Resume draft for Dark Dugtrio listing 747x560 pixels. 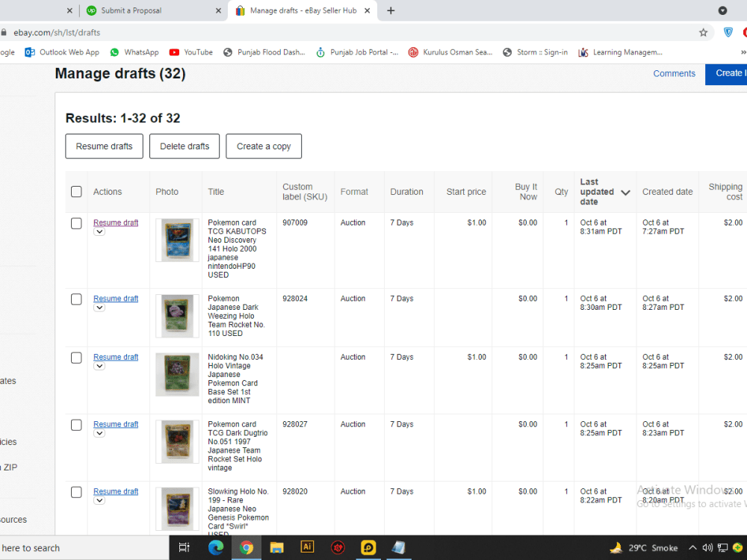[x=116, y=424]
